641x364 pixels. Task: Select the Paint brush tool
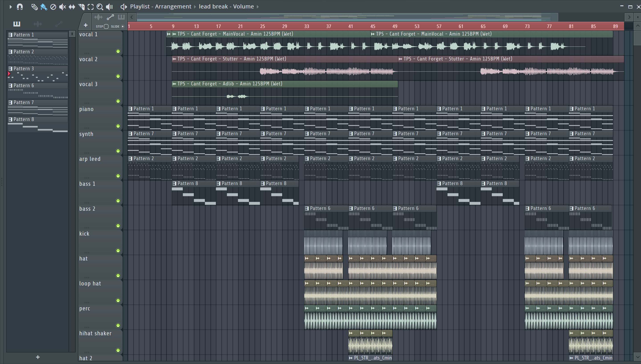point(44,7)
